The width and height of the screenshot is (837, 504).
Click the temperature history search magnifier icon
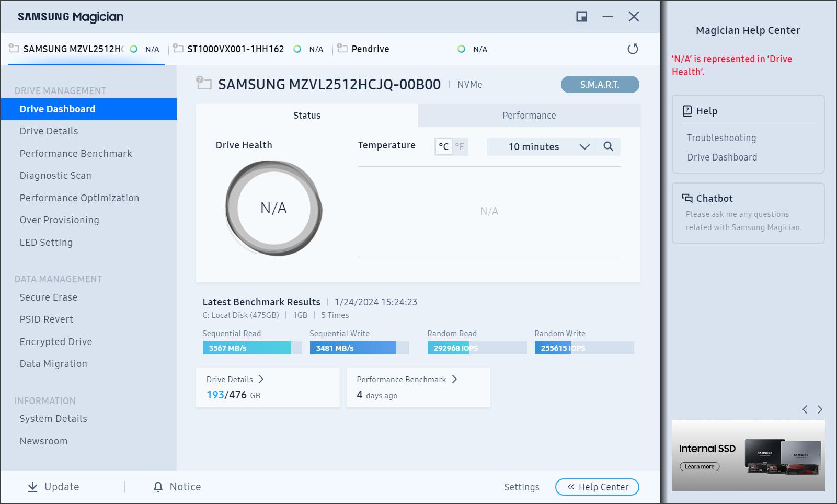608,146
